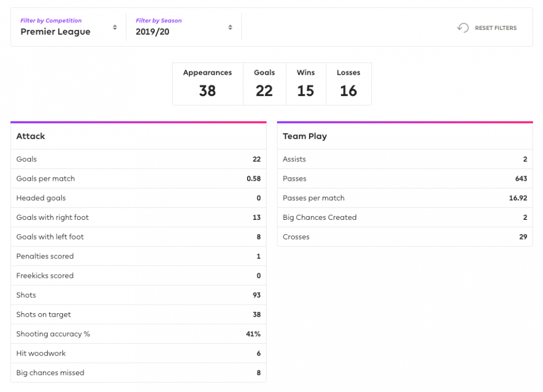Select the Team Play section header
This screenshot has width=543, height=392.
point(405,136)
